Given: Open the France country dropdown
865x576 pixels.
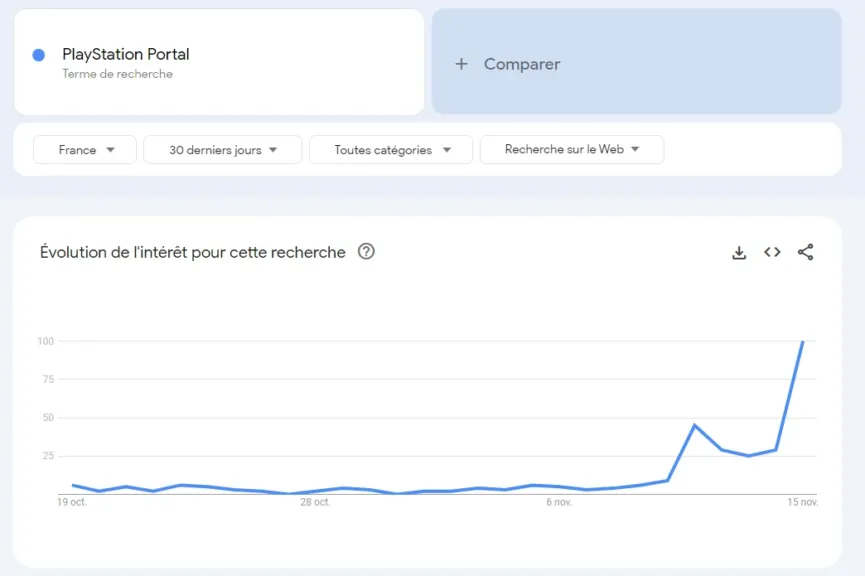Looking at the screenshot, I should pos(85,150).
